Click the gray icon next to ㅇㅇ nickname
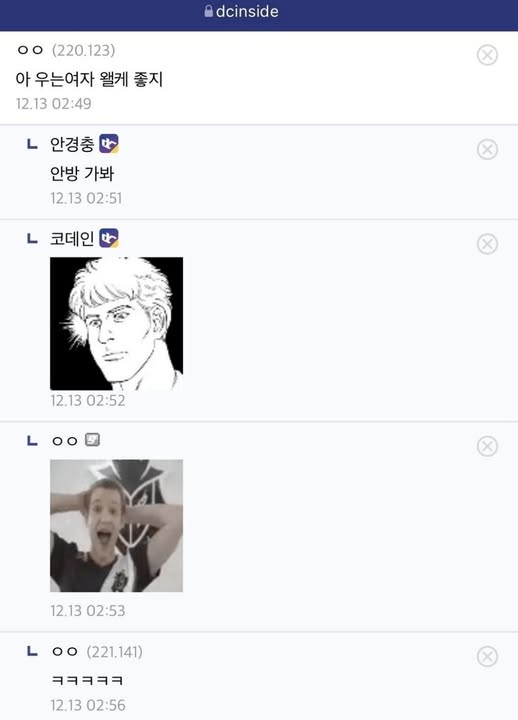 (x=92, y=440)
